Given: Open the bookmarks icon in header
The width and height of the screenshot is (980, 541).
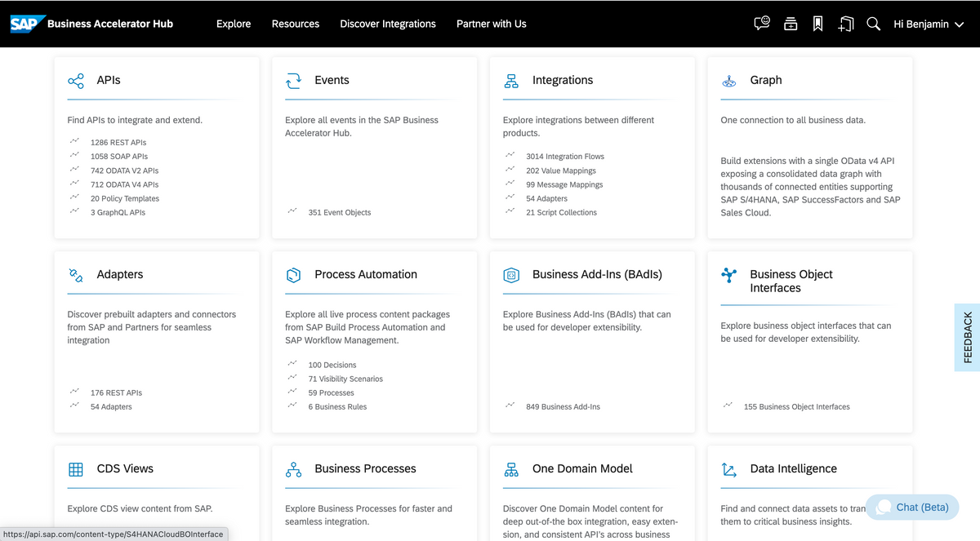Looking at the screenshot, I should 817,24.
